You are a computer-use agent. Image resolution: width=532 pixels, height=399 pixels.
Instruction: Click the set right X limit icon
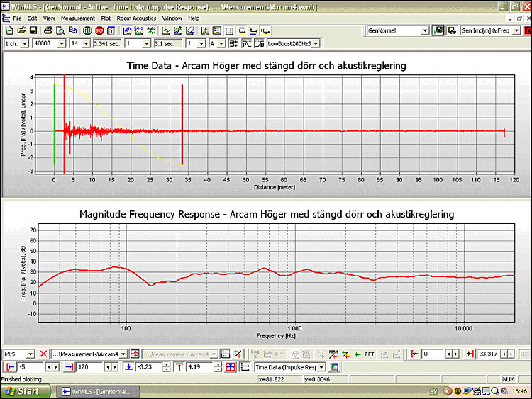click(x=69, y=367)
